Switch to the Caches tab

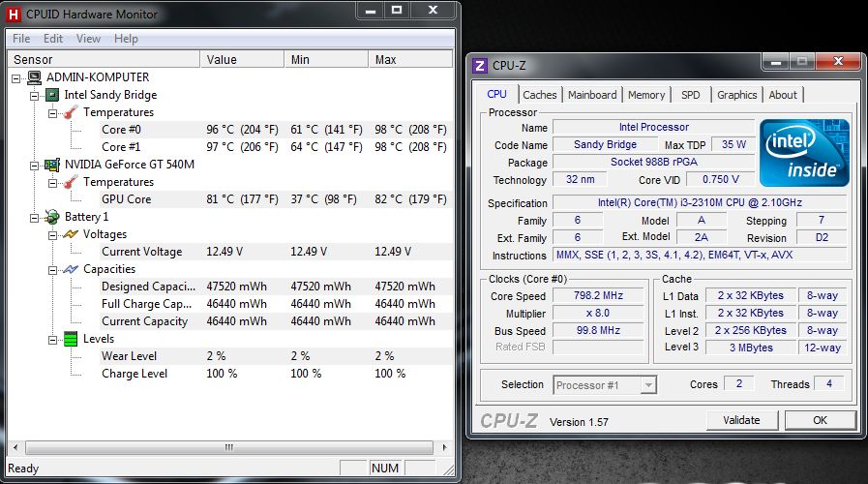(540, 95)
